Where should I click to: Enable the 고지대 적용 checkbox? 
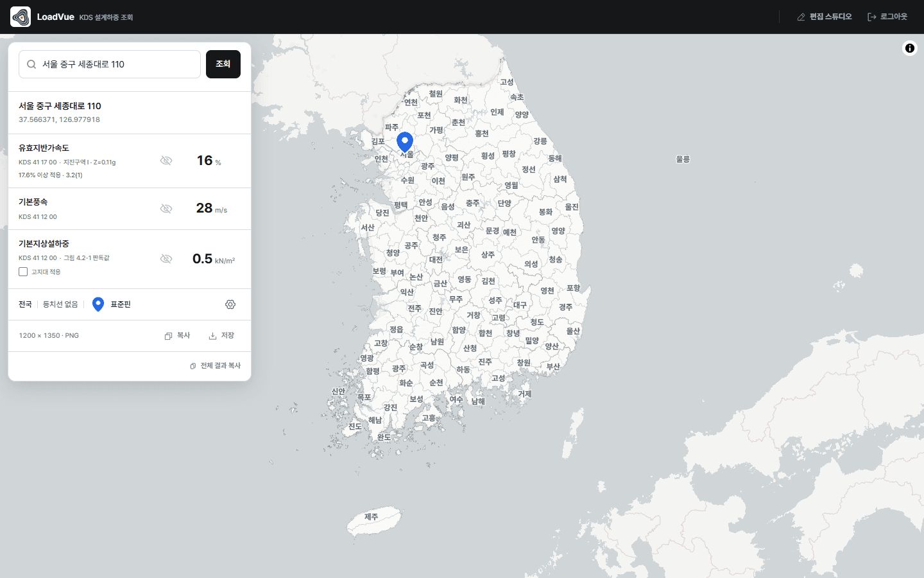pos(23,272)
